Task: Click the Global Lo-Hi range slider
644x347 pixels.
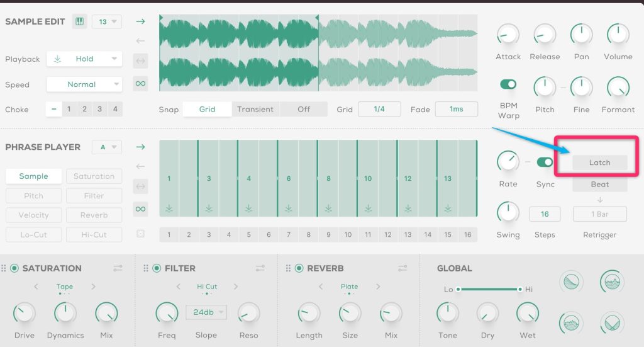Action: point(489,289)
